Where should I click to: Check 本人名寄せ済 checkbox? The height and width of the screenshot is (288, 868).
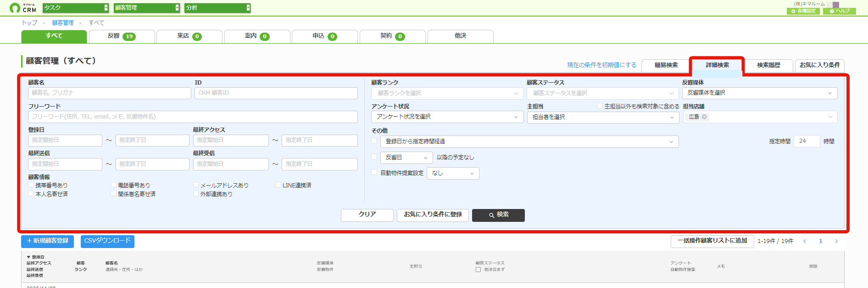click(31, 194)
